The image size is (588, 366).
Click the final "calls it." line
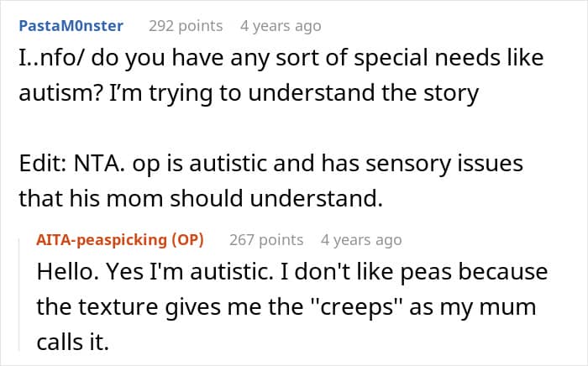click(x=72, y=341)
